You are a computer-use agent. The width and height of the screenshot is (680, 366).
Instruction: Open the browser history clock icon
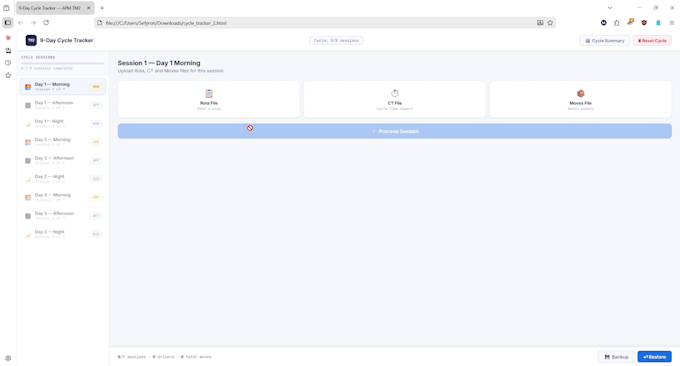[8, 63]
